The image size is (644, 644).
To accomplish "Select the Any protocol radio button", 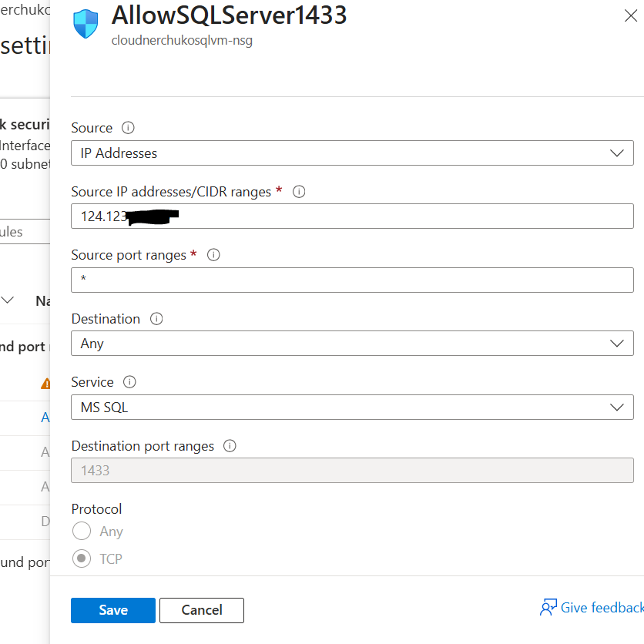I will click(82, 531).
